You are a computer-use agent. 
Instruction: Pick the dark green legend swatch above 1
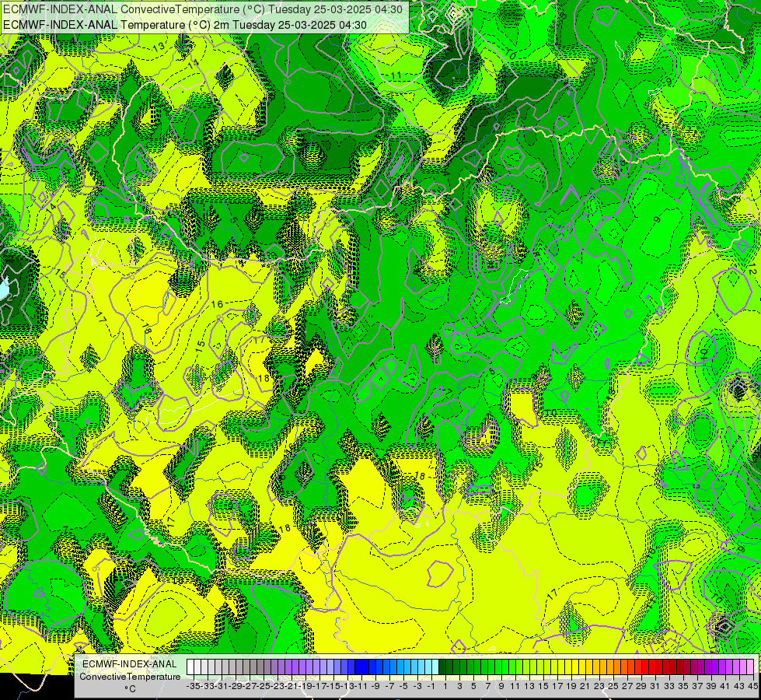tap(442, 667)
